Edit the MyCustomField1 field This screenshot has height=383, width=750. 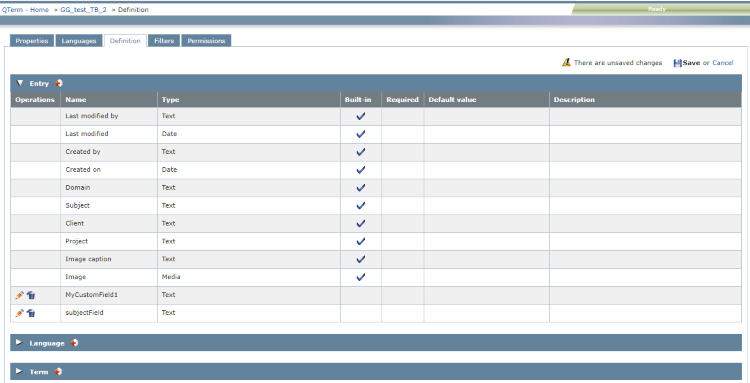(x=20, y=295)
